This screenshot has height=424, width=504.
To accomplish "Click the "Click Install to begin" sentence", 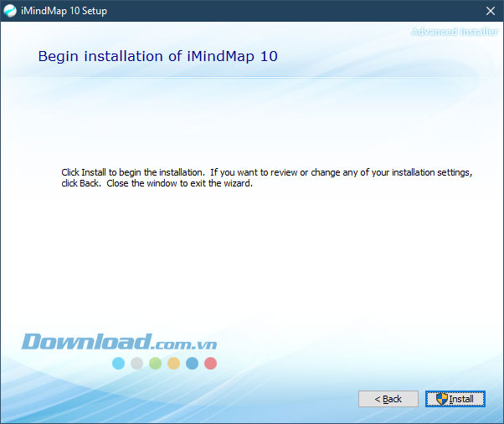I will [x=133, y=172].
